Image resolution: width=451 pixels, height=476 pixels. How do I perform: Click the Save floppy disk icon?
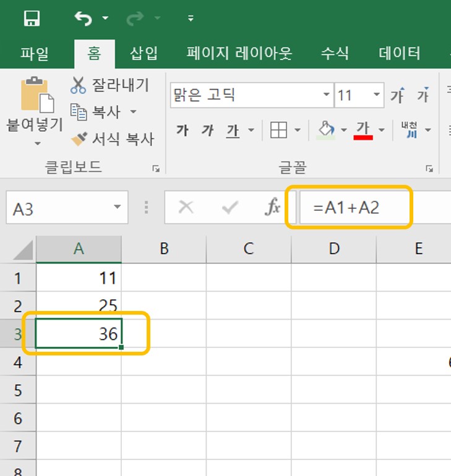[32, 18]
